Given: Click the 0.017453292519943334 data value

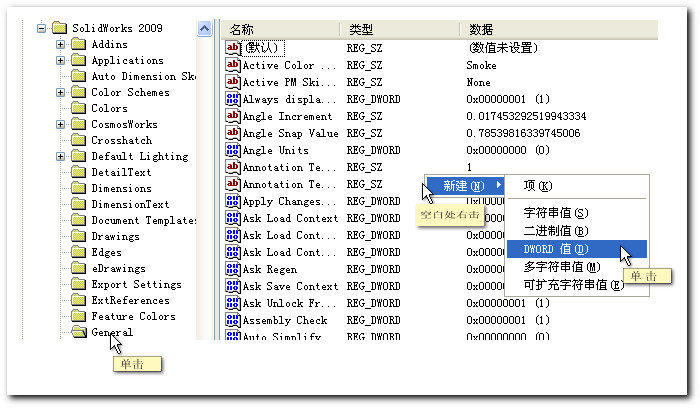Looking at the screenshot, I should [526, 116].
